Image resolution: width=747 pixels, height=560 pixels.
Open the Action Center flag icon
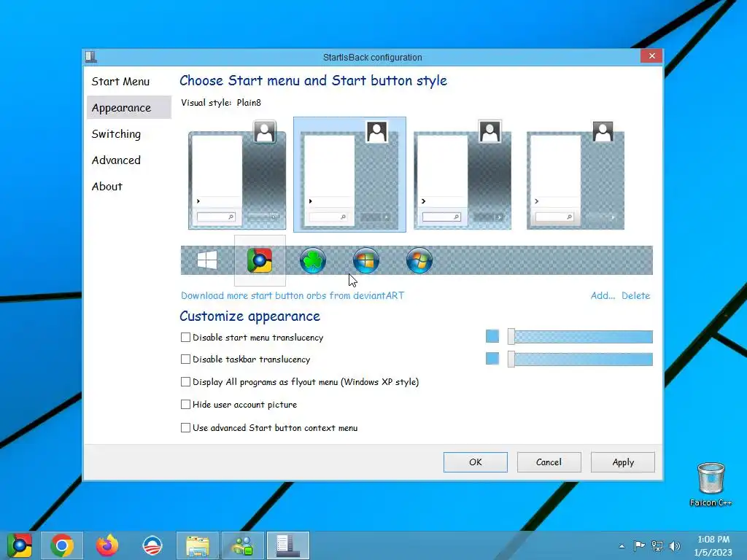pyautogui.click(x=639, y=545)
